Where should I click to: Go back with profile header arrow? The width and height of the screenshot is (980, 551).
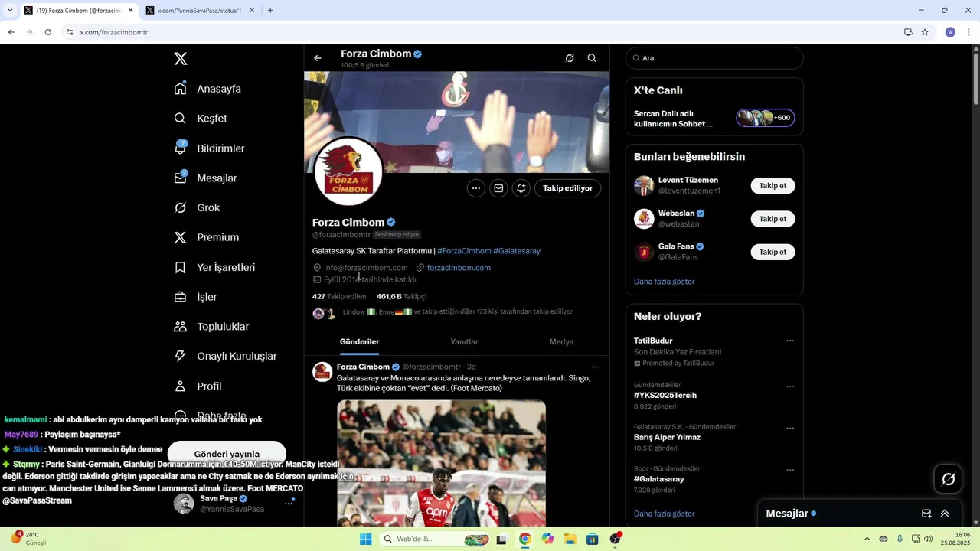pyautogui.click(x=318, y=58)
